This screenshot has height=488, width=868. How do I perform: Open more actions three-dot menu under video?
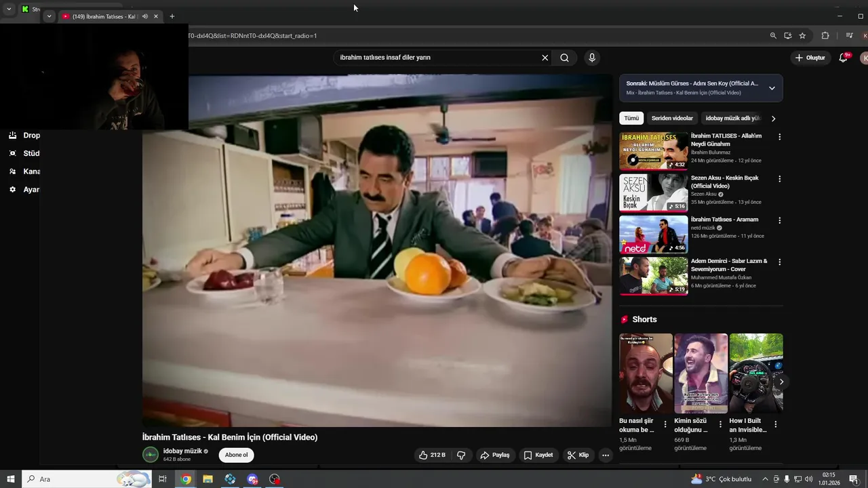[x=606, y=455]
